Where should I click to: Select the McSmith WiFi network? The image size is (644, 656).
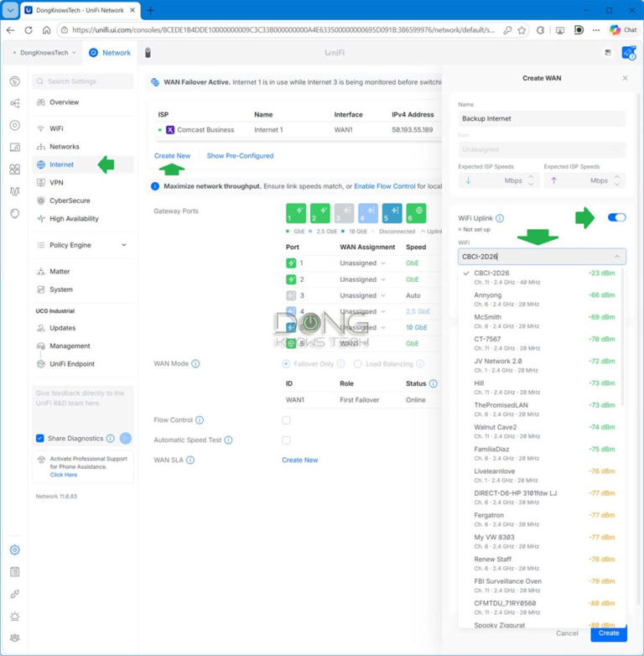point(540,321)
